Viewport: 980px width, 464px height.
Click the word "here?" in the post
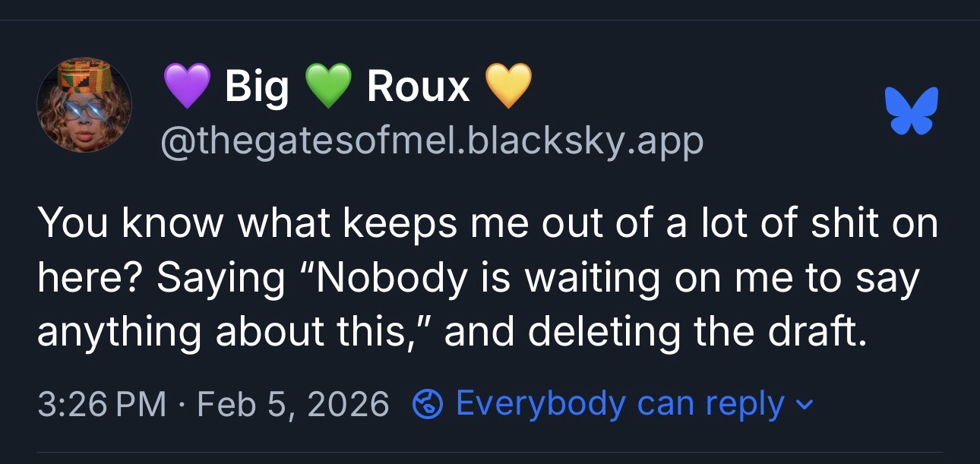pyautogui.click(x=88, y=278)
